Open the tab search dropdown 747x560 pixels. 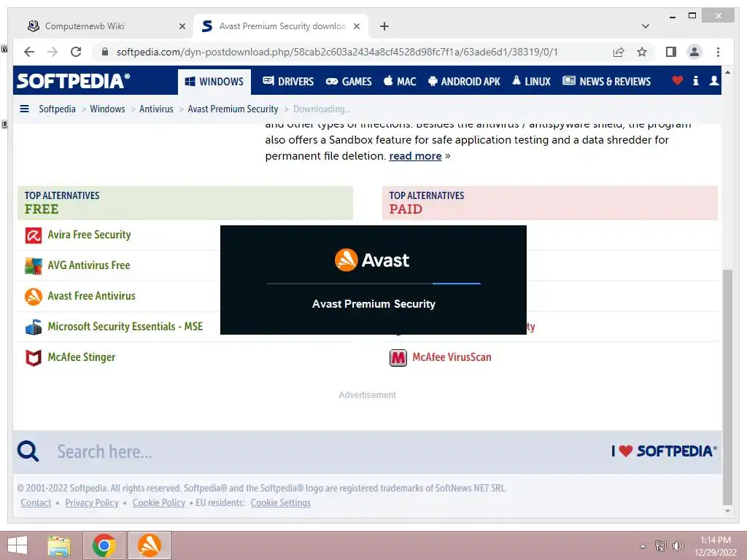[x=646, y=26]
